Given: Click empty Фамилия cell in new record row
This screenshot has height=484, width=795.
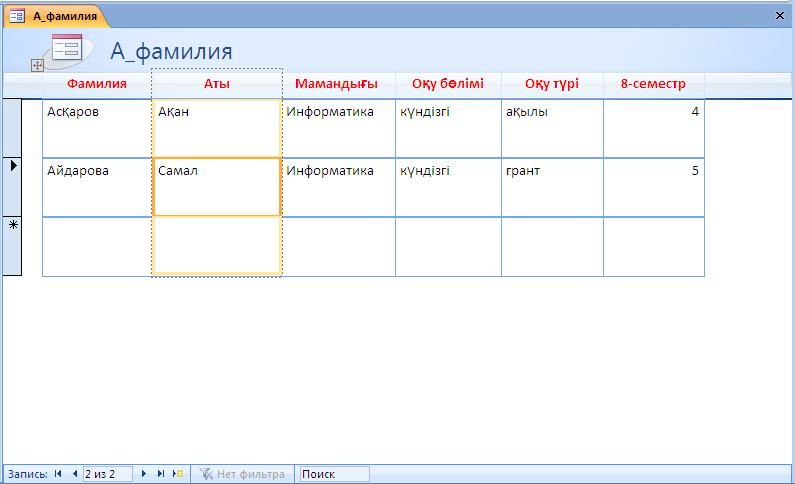Looking at the screenshot, I should [97, 247].
